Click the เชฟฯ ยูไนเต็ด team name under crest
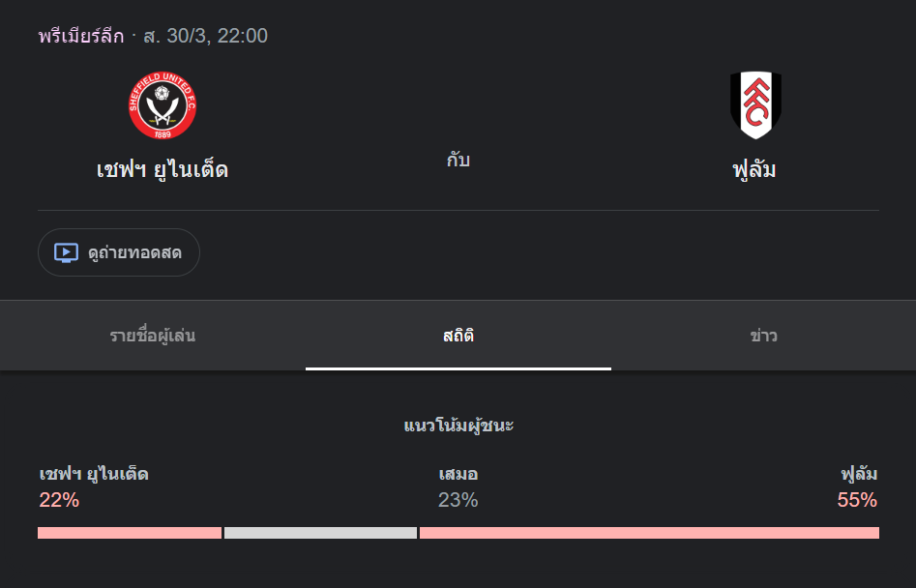This screenshot has height=588, width=916. pyautogui.click(x=163, y=169)
